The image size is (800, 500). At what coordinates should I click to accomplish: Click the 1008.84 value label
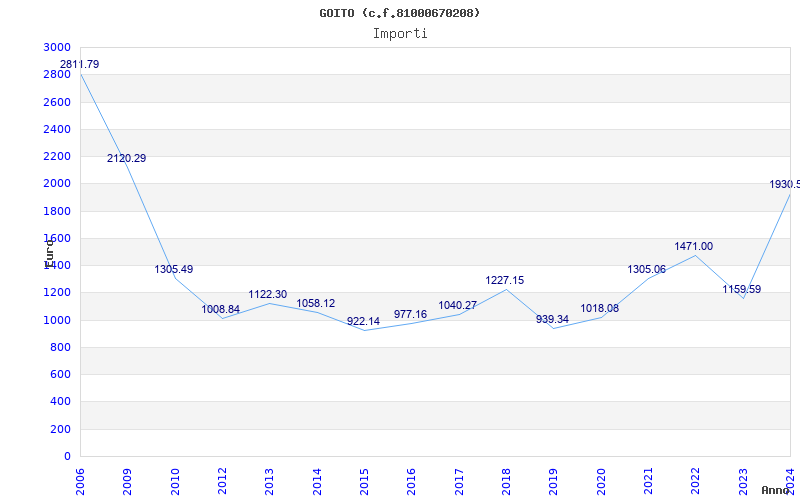click(x=221, y=310)
